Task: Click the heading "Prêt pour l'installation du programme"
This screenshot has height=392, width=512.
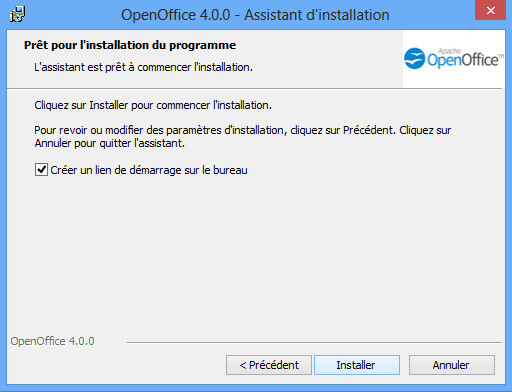Action: [x=130, y=45]
